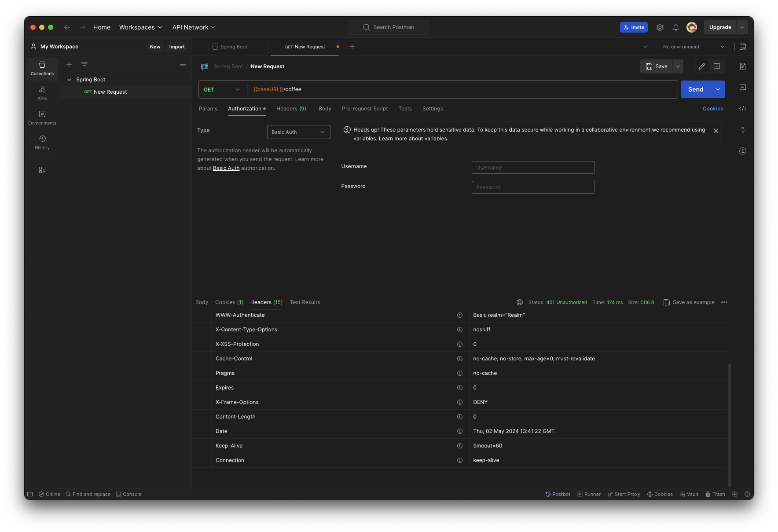Click the Import button

point(177,47)
